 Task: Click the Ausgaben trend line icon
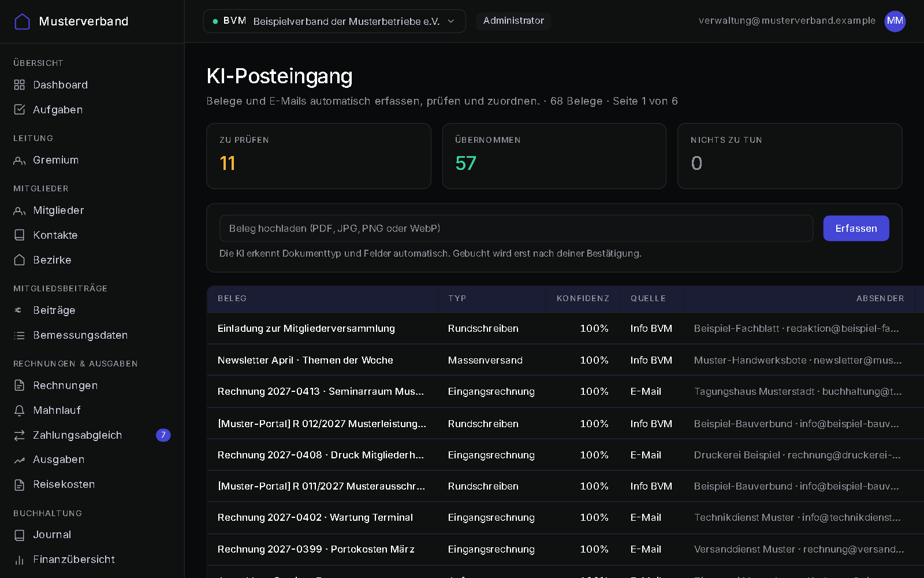pos(20,460)
